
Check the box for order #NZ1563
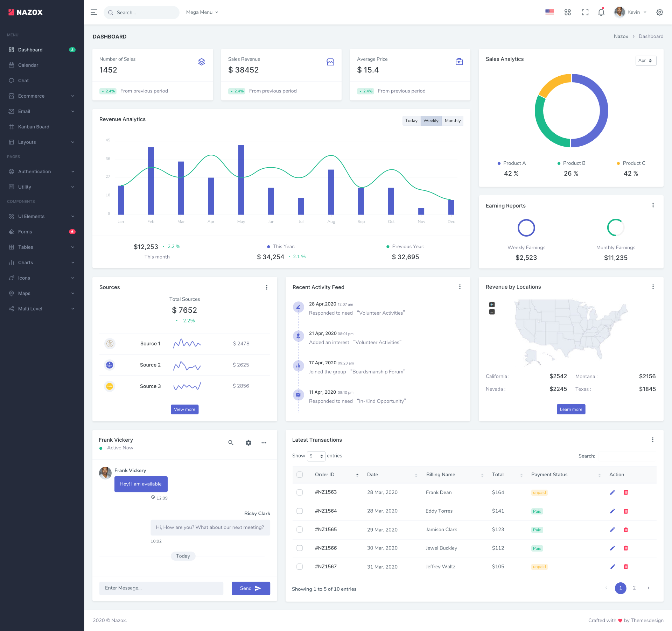(x=300, y=492)
